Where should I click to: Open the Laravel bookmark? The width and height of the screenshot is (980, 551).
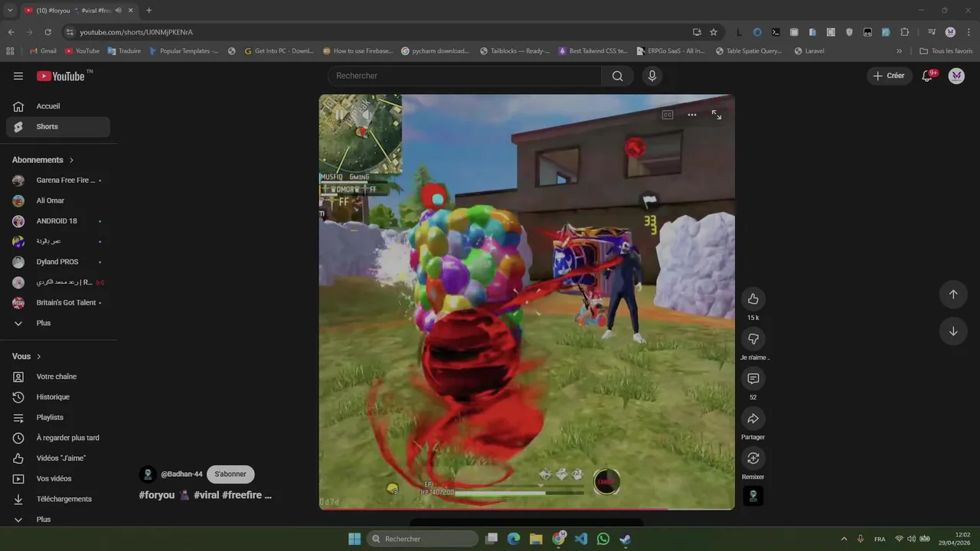point(809,51)
